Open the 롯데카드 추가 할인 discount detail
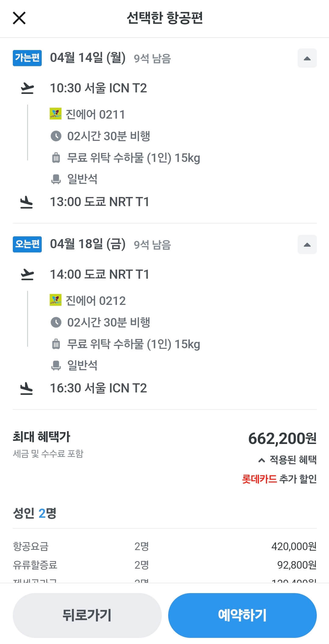329x644 pixels. (x=278, y=479)
